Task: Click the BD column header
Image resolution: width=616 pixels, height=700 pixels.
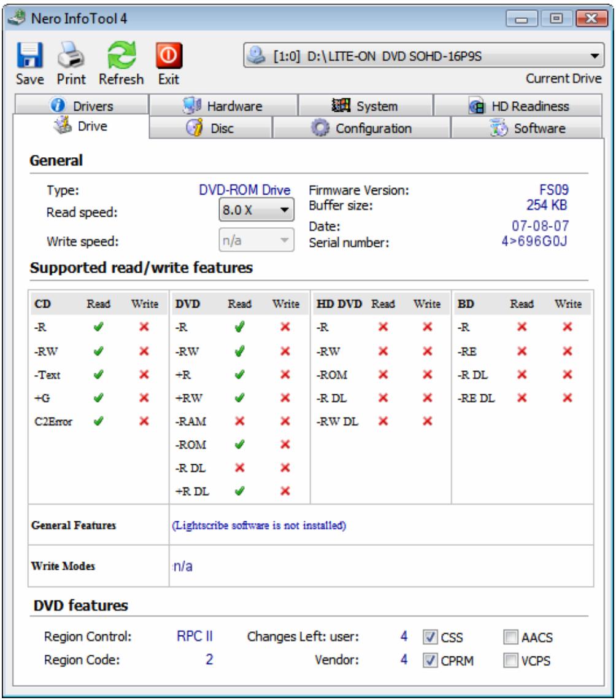Action: click(466, 303)
